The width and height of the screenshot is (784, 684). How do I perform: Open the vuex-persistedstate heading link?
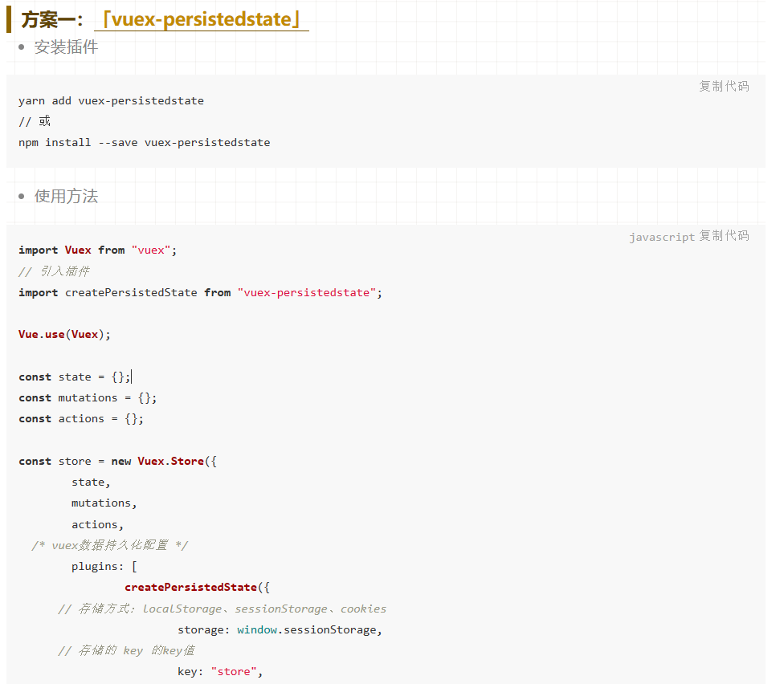pos(201,19)
